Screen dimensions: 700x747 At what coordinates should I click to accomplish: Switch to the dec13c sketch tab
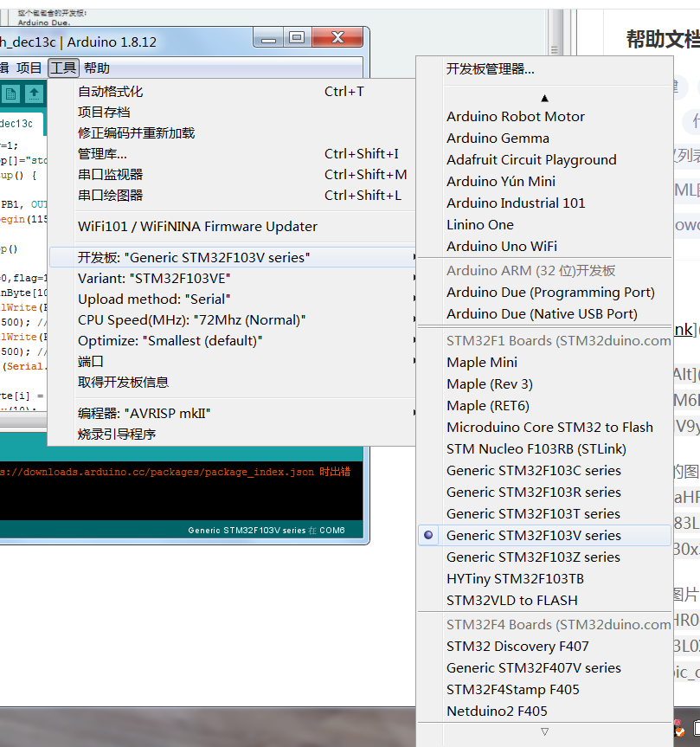(22, 124)
